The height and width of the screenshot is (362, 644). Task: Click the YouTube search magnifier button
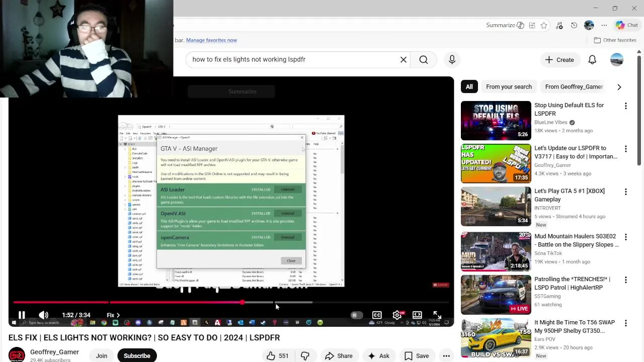(x=424, y=60)
